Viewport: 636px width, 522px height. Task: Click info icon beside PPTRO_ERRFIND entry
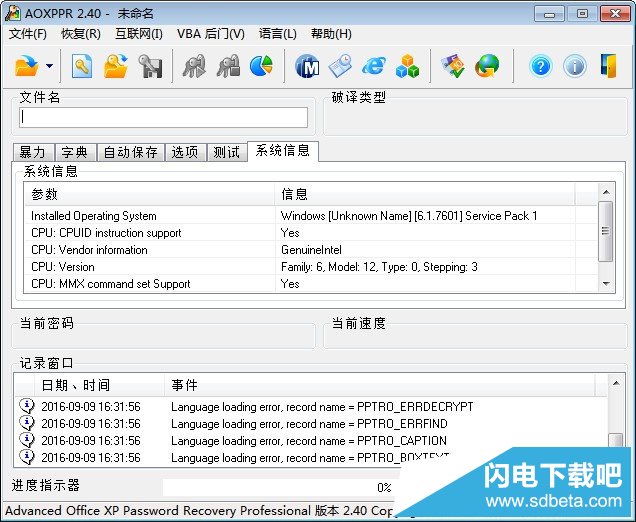[27, 423]
